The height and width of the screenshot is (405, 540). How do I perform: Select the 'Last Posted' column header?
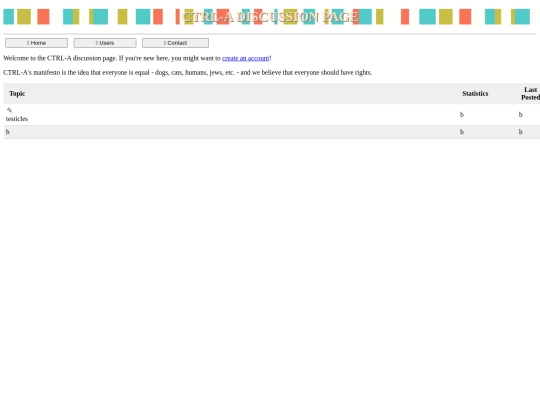pos(530,93)
